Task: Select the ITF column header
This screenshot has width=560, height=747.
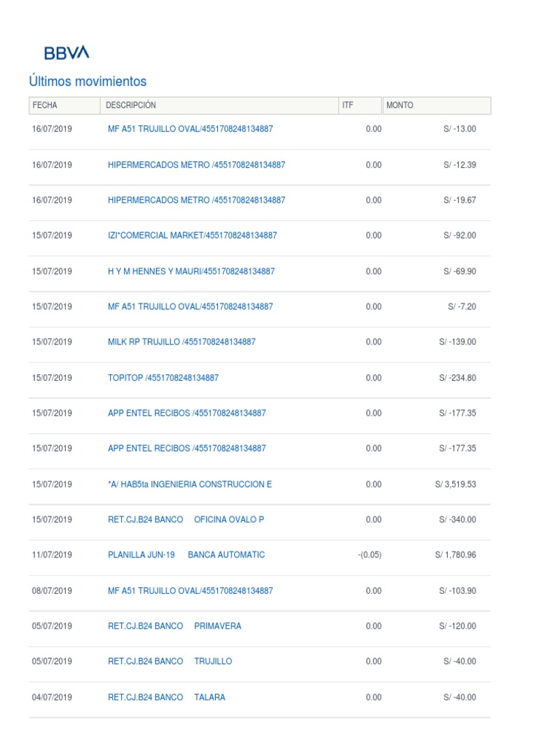Action: (348, 106)
